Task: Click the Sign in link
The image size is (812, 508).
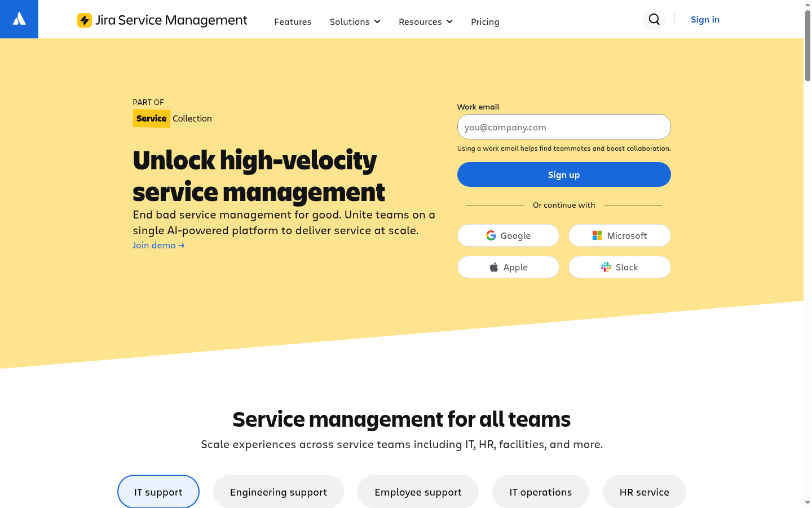Action: (705, 19)
